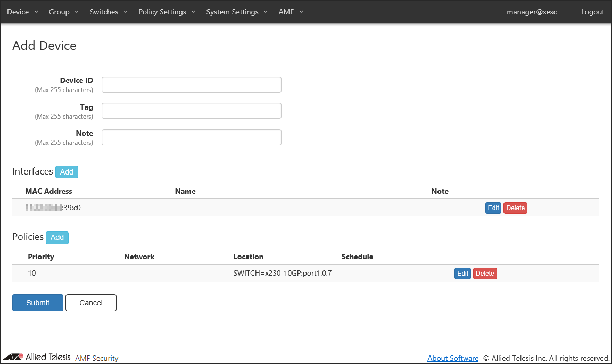Edit the priority 10 policy
Screen dimensions: 612x364
(x=462, y=274)
